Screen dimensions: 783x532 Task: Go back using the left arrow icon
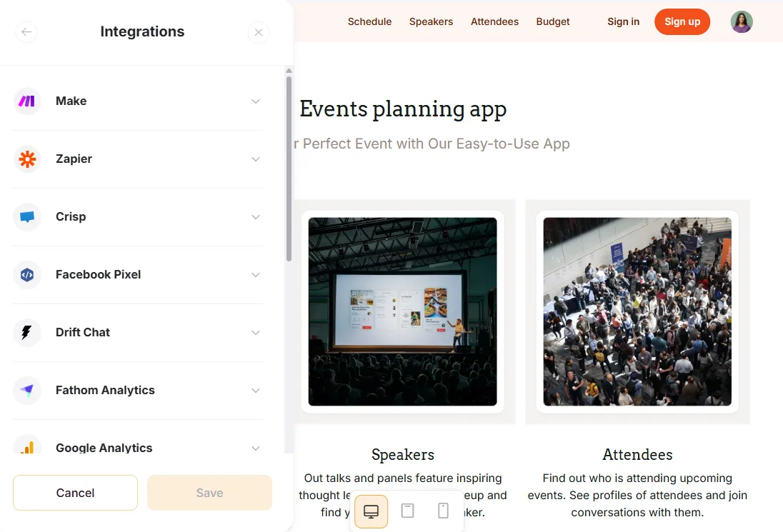pos(26,32)
